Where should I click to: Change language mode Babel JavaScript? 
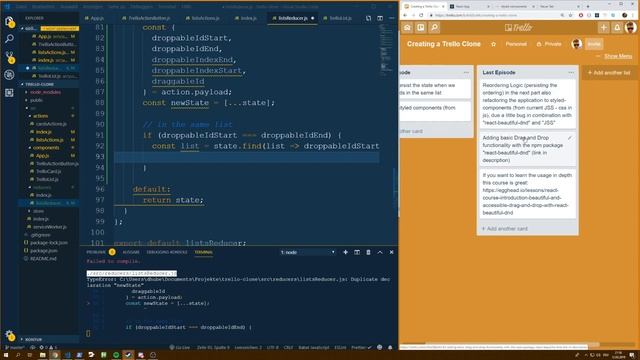click(x=313, y=348)
